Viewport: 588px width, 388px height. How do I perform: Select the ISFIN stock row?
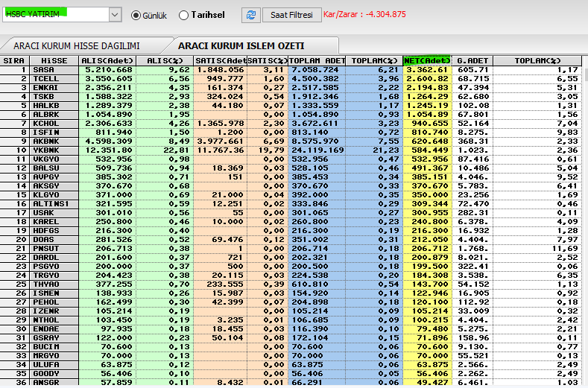(291, 133)
